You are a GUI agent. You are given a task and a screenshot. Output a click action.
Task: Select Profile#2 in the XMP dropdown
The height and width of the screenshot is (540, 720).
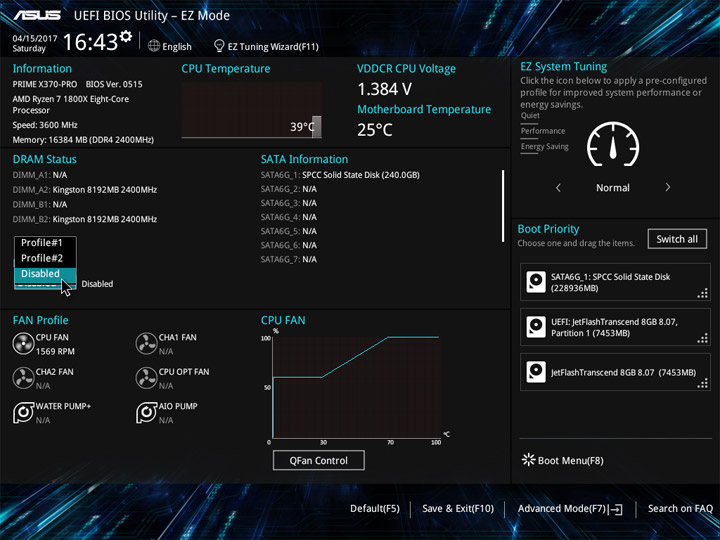tap(45, 258)
